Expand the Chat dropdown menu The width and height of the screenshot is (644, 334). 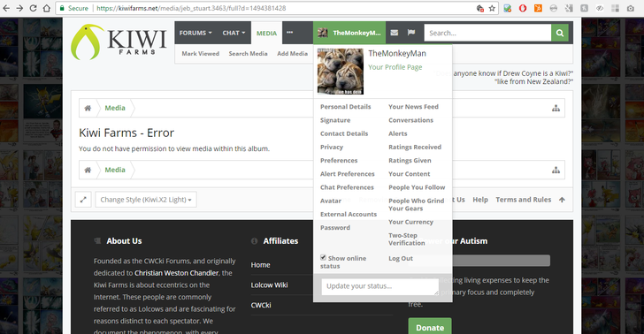pos(234,33)
